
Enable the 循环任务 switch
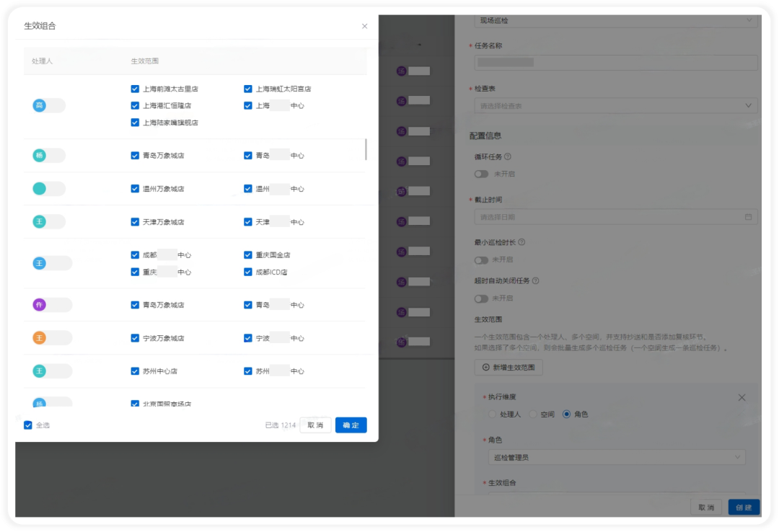pyautogui.click(x=481, y=174)
